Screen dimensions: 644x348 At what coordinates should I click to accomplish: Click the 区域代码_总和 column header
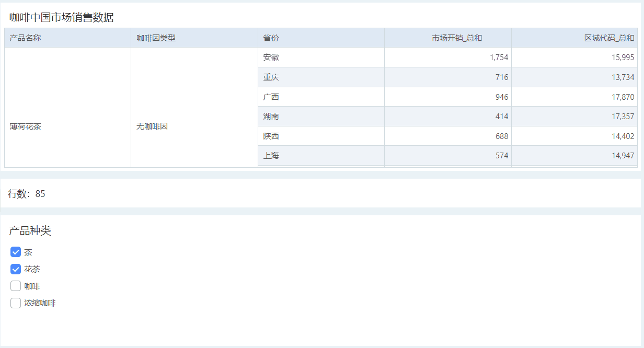[x=574, y=38]
